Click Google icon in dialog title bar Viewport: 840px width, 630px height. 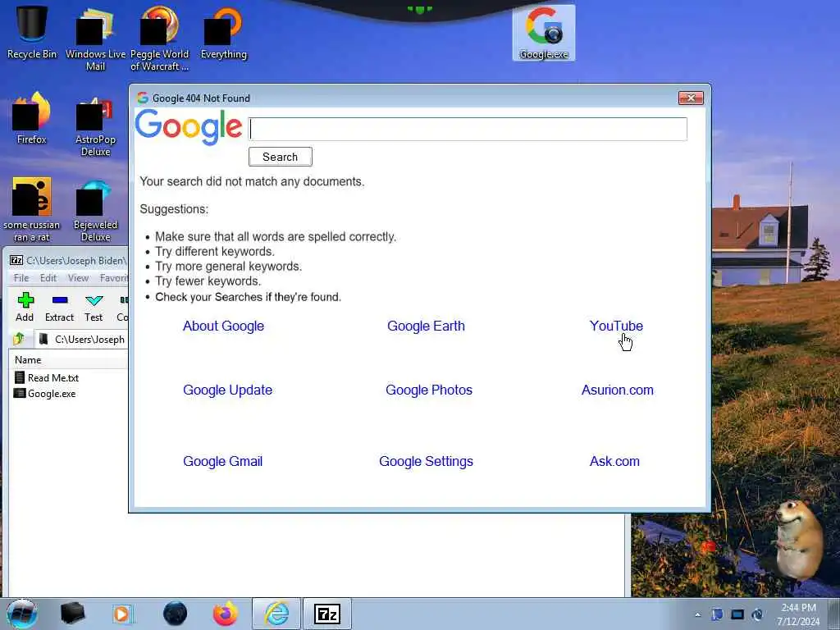click(143, 98)
